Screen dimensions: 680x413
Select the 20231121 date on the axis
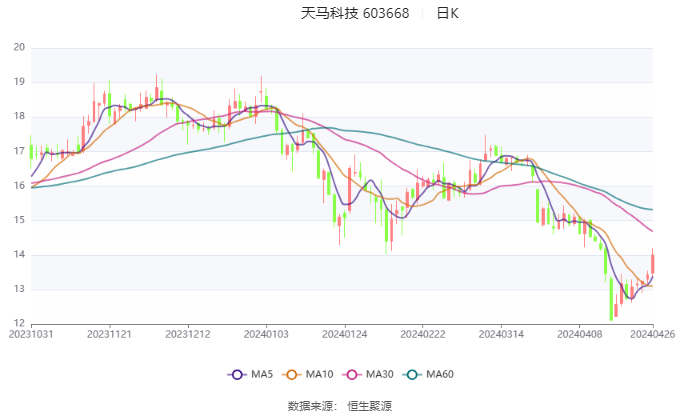(110, 335)
